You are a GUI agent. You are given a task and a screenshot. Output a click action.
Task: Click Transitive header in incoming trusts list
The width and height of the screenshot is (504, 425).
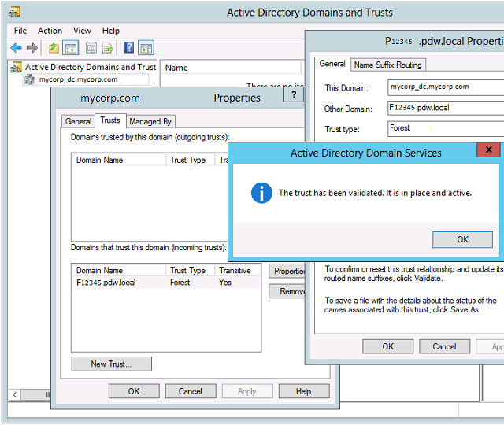coord(238,271)
